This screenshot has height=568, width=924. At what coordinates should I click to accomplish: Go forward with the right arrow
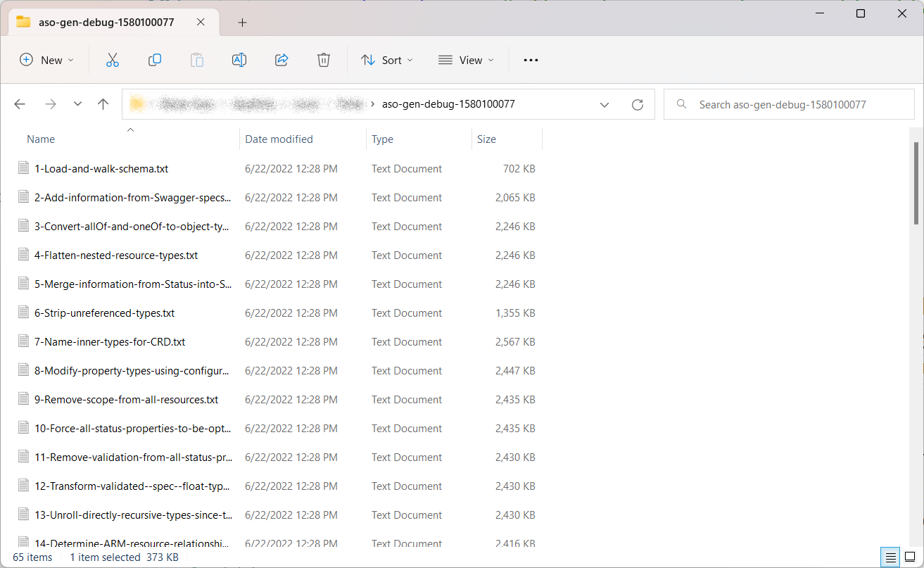pos(50,104)
